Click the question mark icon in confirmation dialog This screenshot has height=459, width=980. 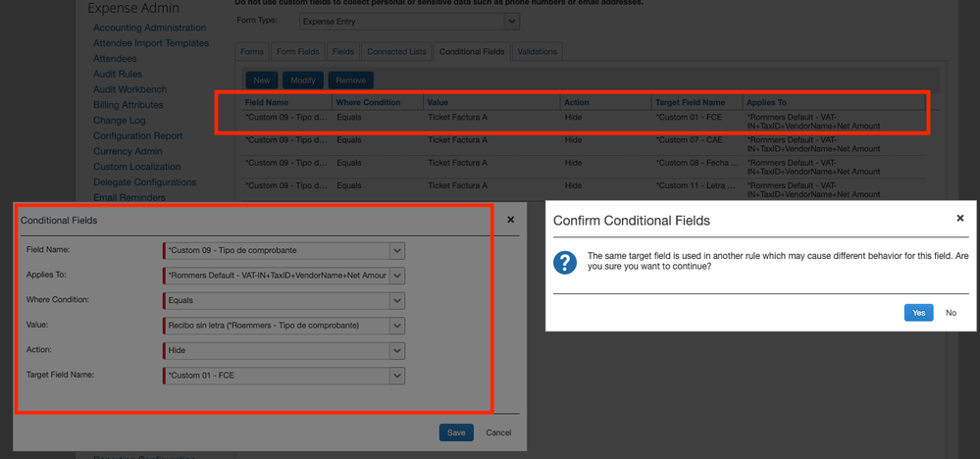point(565,262)
